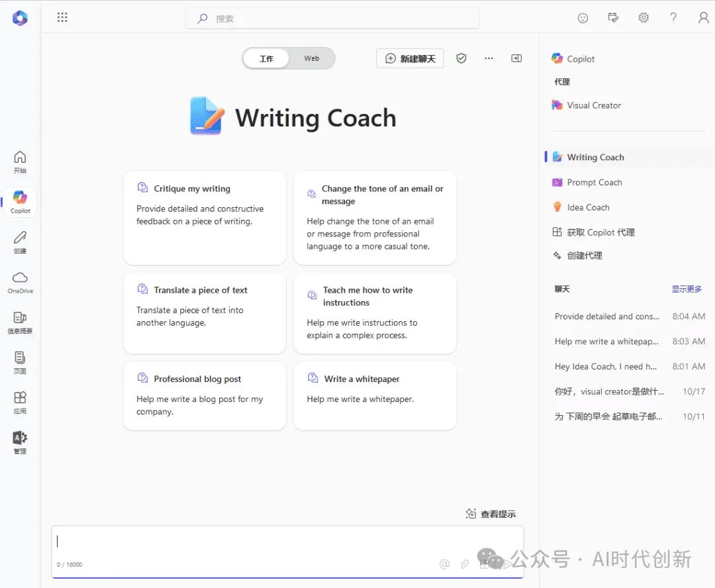
Task: Click the chat message input box
Action: (x=287, y=552)
